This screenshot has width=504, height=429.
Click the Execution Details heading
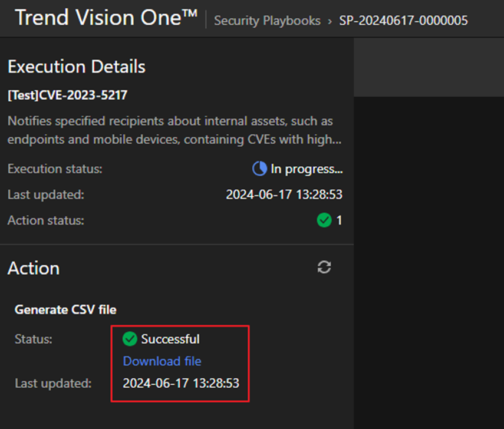[x=77, y=67]
